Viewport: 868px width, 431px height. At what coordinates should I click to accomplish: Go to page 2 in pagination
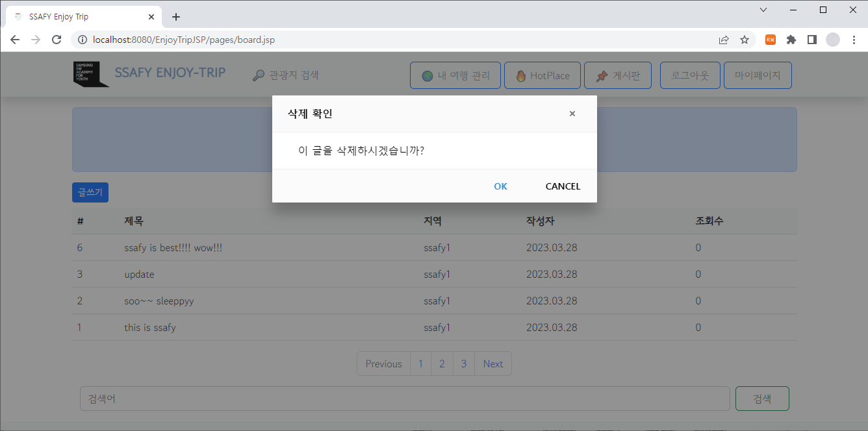click(442, 363)
